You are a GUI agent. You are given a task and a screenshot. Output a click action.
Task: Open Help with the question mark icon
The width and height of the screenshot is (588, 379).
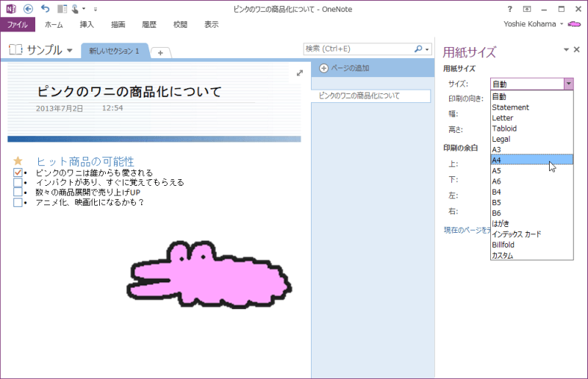click(509, 9)
